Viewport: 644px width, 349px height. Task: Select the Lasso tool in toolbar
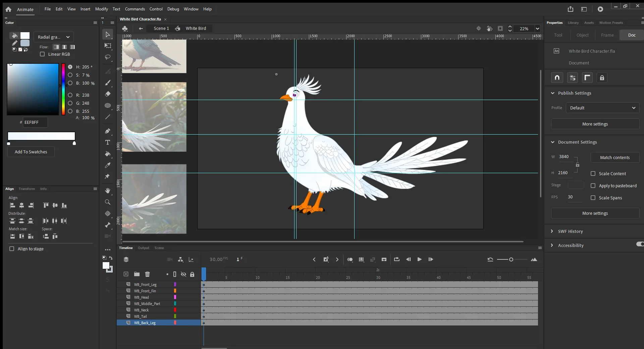pos(108,57)
